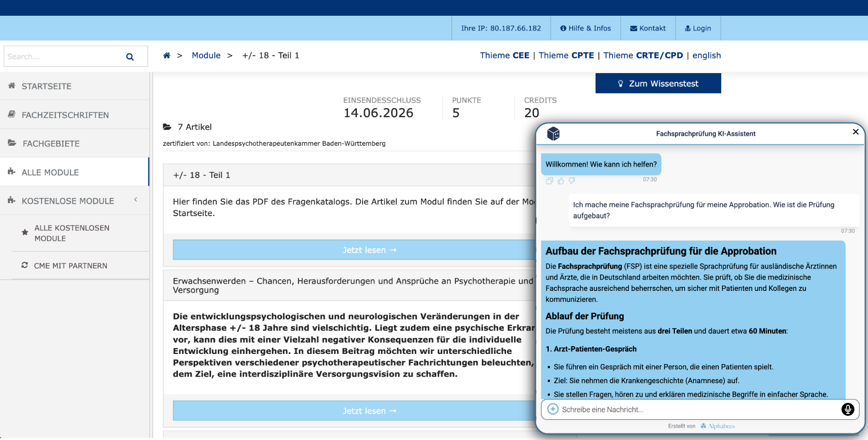
Task: Click the home icon in breadcrumb
Action: click(x=167, y=56)
